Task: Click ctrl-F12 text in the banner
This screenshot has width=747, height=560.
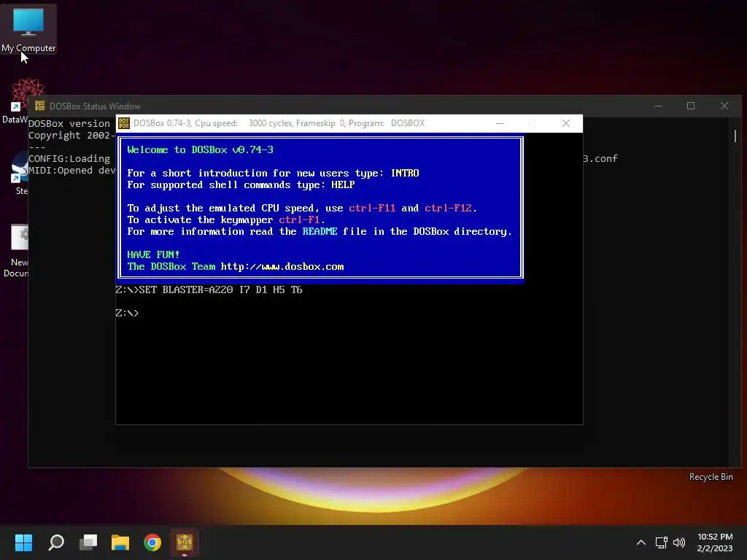Action: point(448,208)
